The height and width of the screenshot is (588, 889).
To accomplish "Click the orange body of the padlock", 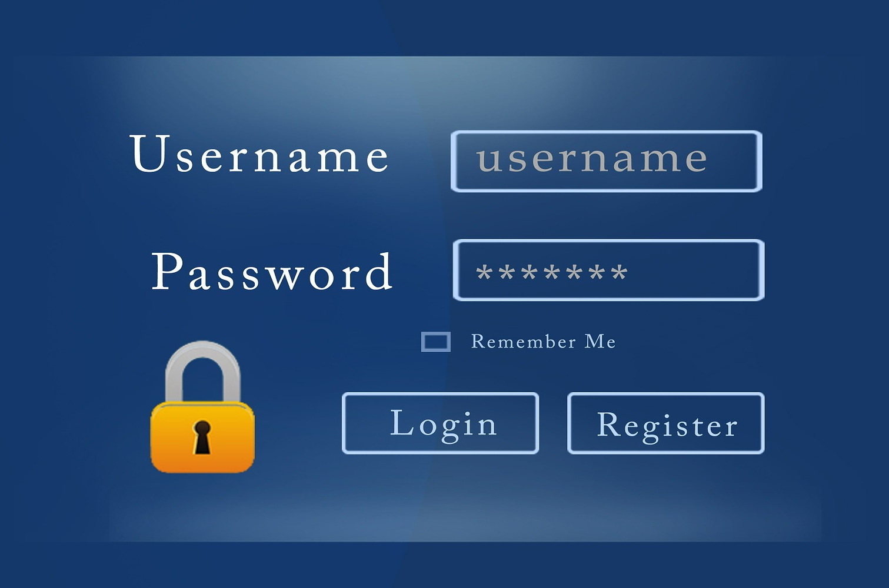I will point(202,437).
